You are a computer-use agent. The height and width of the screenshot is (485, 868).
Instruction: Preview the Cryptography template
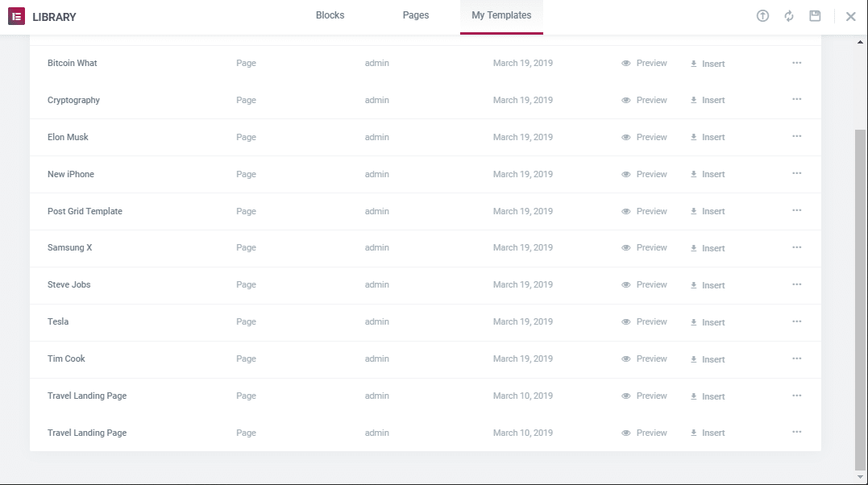pos(645,99)
